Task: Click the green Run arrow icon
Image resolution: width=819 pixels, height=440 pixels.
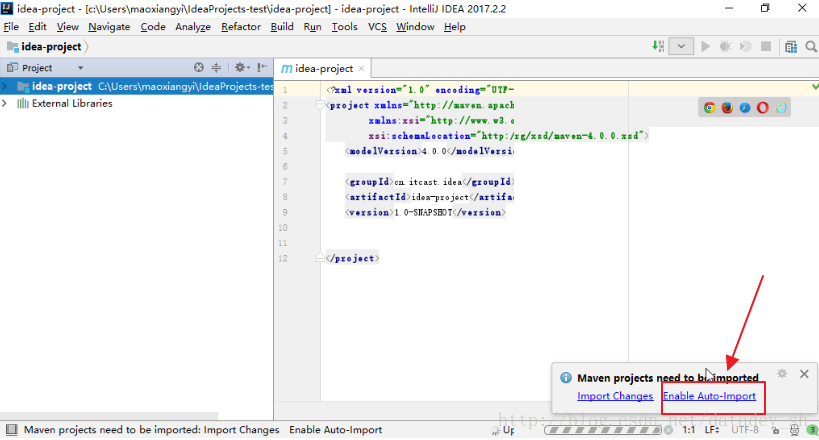Action: (705, 47)
